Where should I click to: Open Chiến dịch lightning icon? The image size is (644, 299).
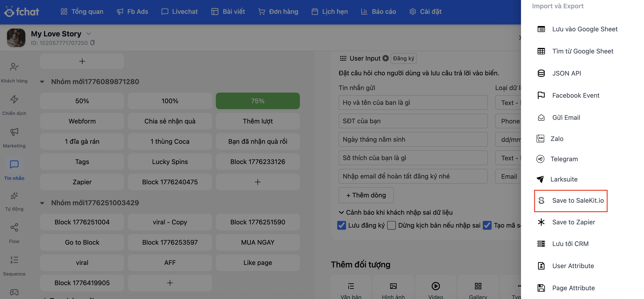[x=14, y=99]
